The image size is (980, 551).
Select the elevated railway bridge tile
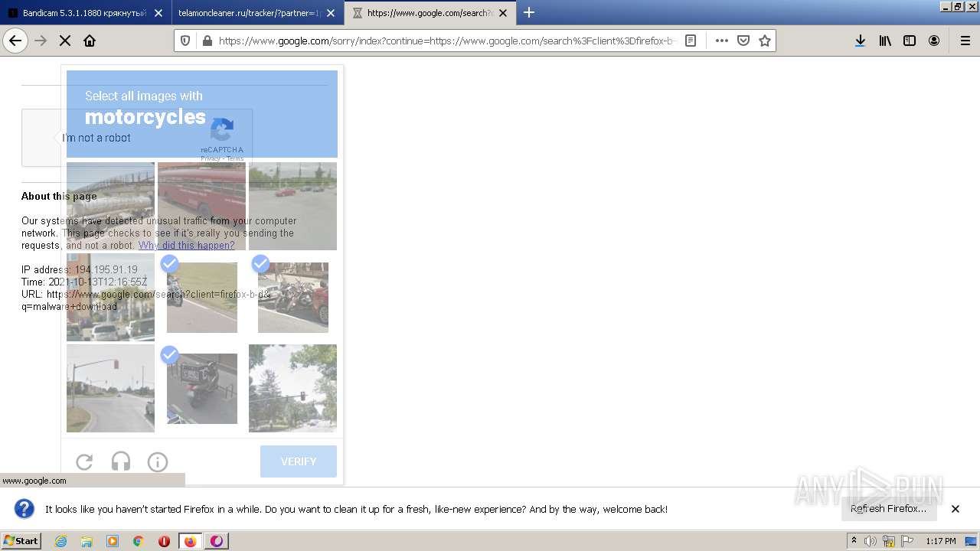point(110,206)
